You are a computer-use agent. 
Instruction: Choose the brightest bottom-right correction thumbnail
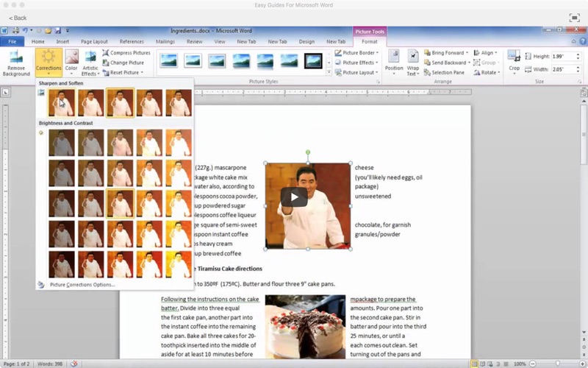click(x=179, y=264)
